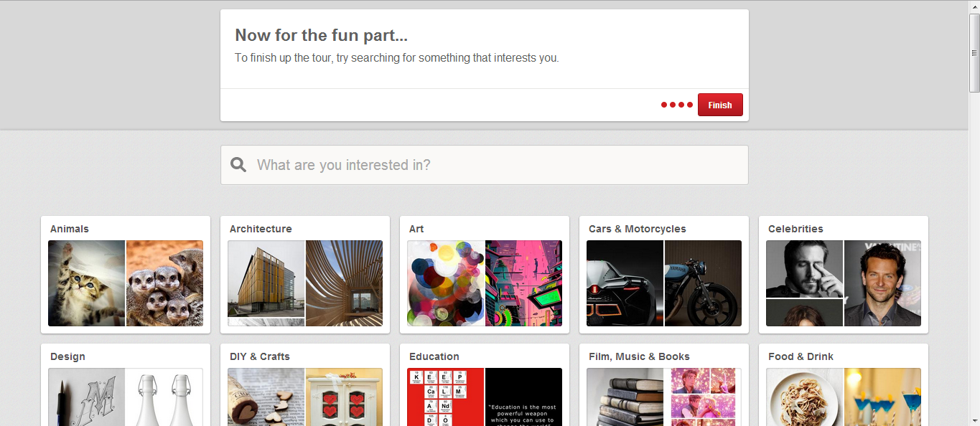Open the Art category heading

416,229
